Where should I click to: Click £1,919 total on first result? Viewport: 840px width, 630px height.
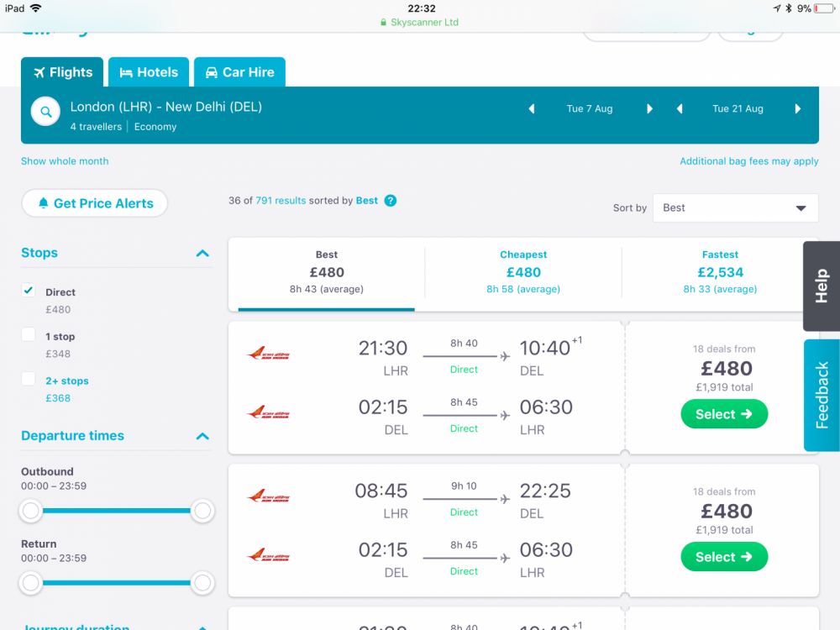tap(724, 387)
